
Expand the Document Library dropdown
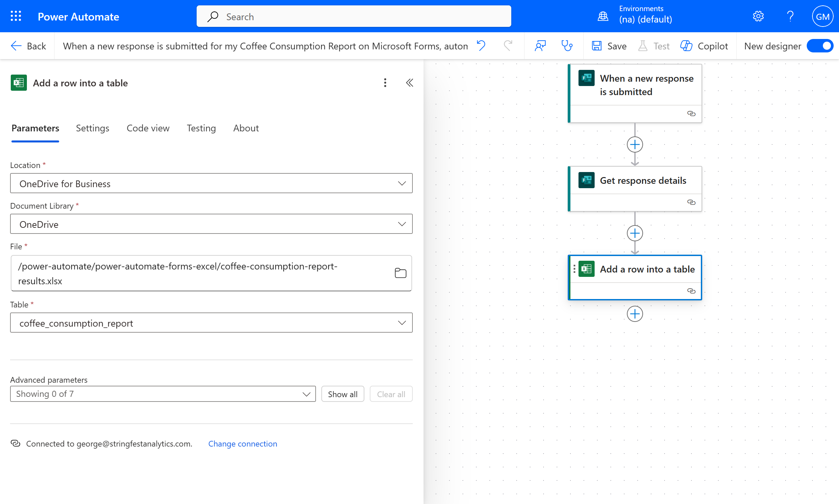[402, 224]
